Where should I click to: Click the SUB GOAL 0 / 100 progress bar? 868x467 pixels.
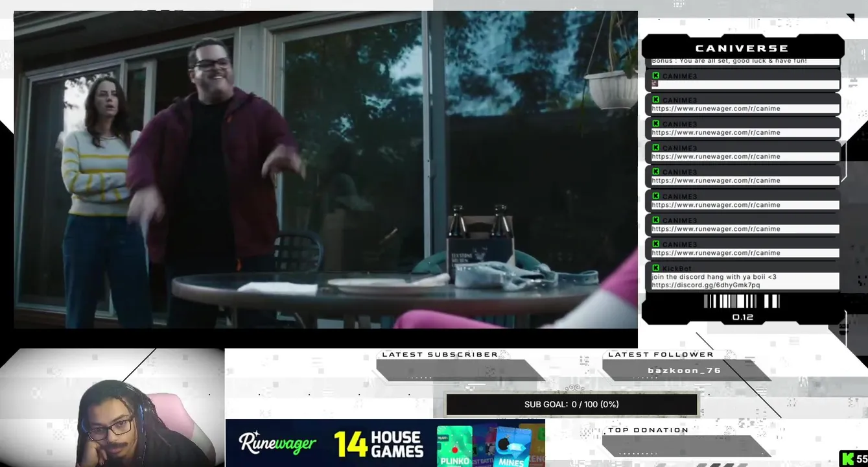pyautogui.click(x=571, y=404)
